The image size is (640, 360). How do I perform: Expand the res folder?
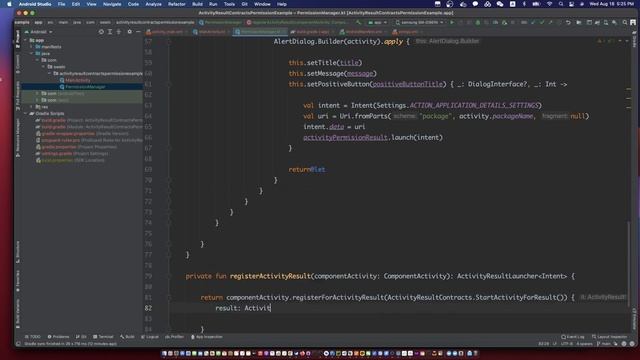(x=31, y=107)
